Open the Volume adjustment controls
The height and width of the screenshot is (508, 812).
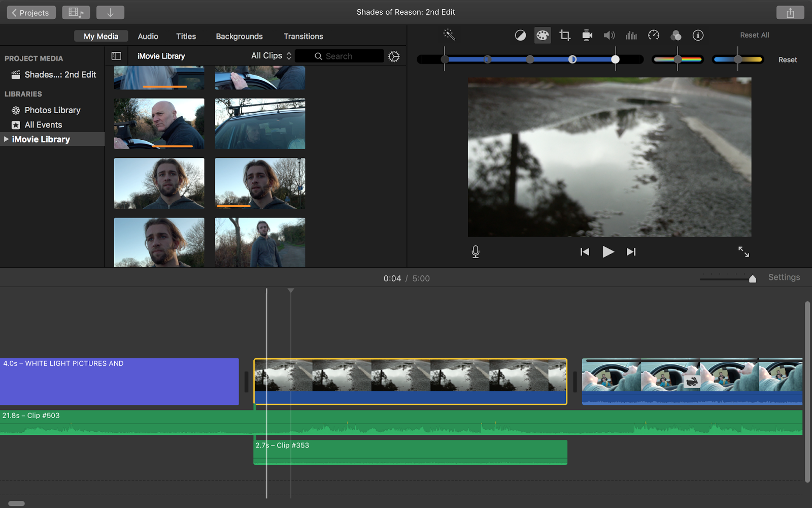pos(610,35)
